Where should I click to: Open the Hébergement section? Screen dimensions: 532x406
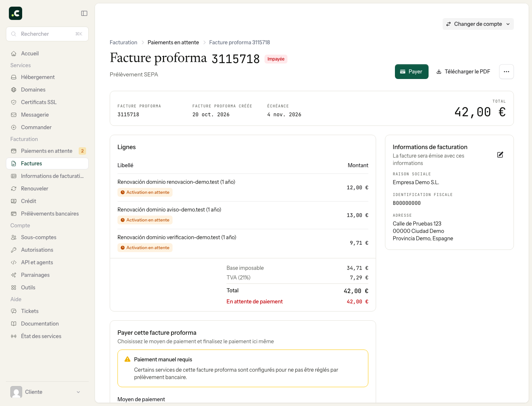pyautogui.click(x=47, y=77)
